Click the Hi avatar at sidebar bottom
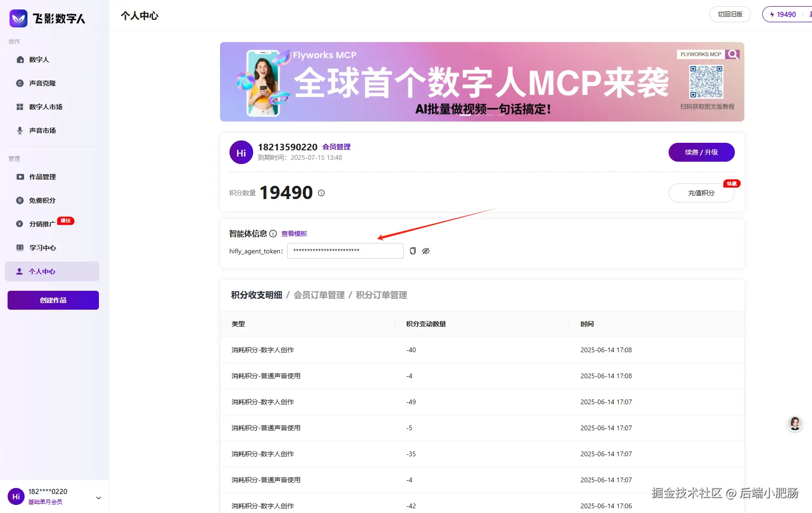This screenshot has width=812, height=513. pyautogui.click(x=16, y=496)
